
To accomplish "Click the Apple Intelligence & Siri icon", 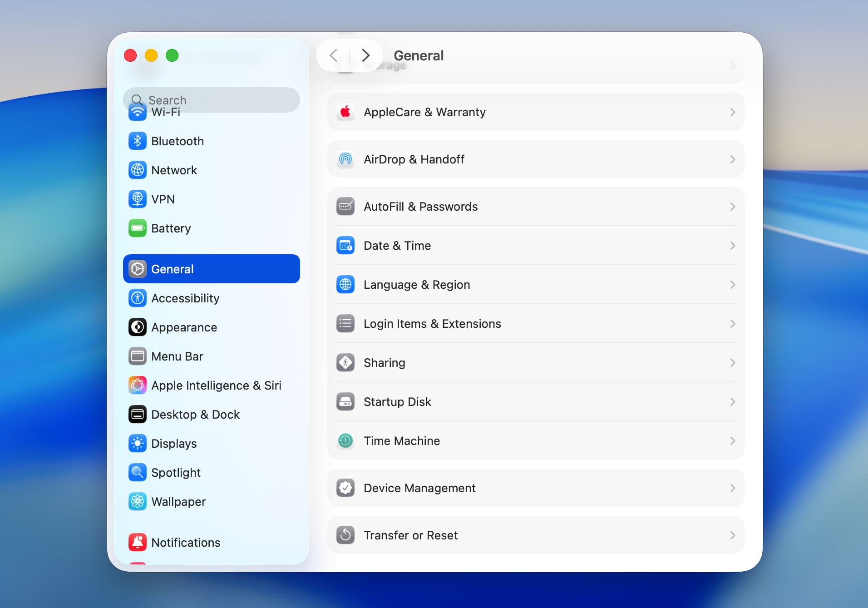I will click(x=138, y=386).
